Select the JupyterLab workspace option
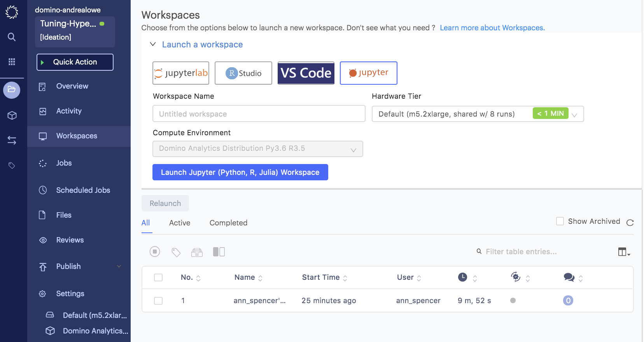The height and width of the screenshot is (342, 644). pyautogui.click(x=181, y=73)
